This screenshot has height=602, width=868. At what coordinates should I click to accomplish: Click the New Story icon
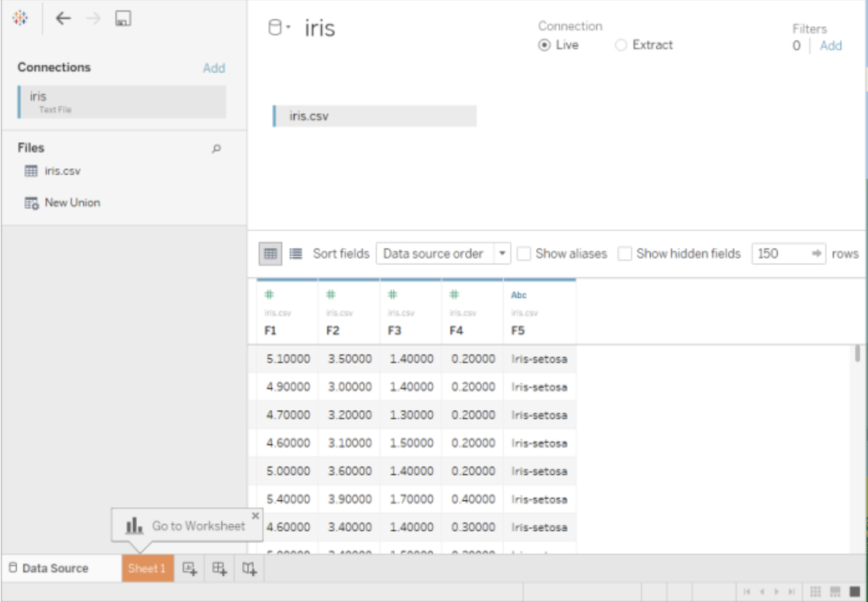point(250,569)
